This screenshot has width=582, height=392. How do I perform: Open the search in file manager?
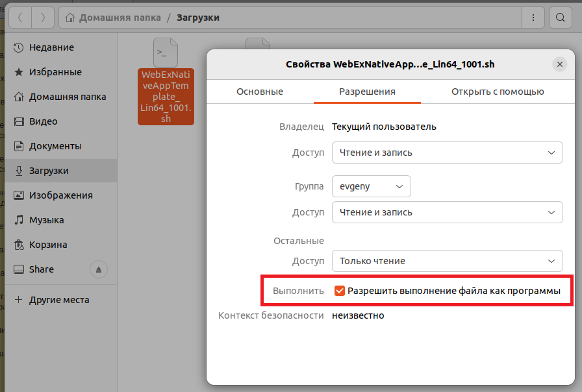coord(560,18)
